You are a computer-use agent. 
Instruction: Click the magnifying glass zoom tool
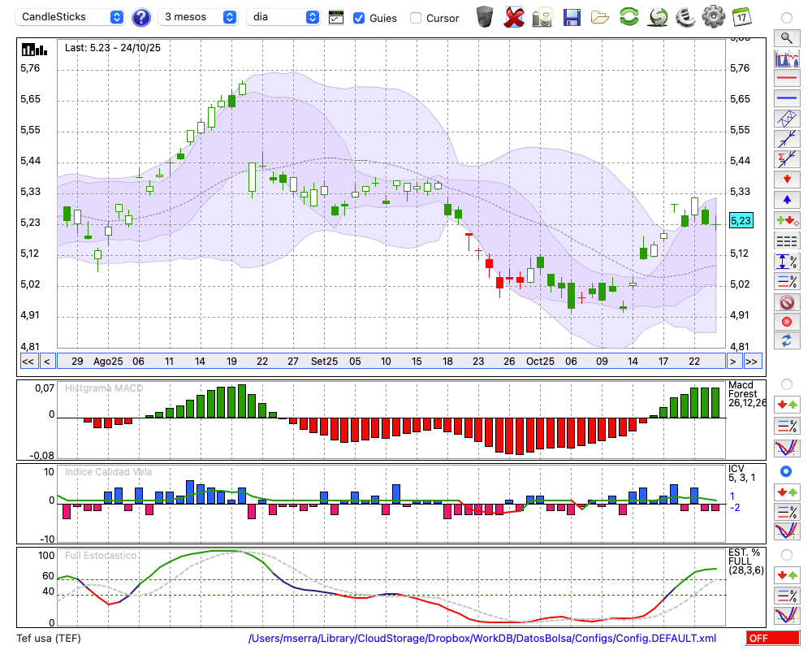pyautogui.click(x=786, y=37)
